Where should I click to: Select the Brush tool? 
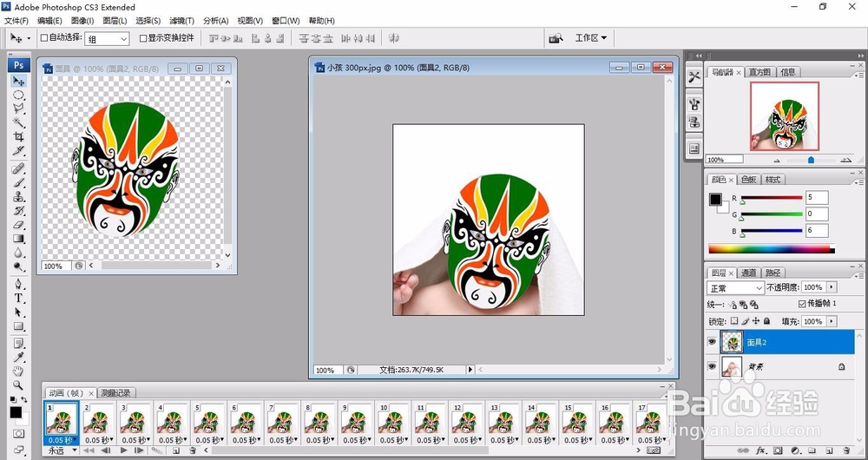tap(18, 182)
